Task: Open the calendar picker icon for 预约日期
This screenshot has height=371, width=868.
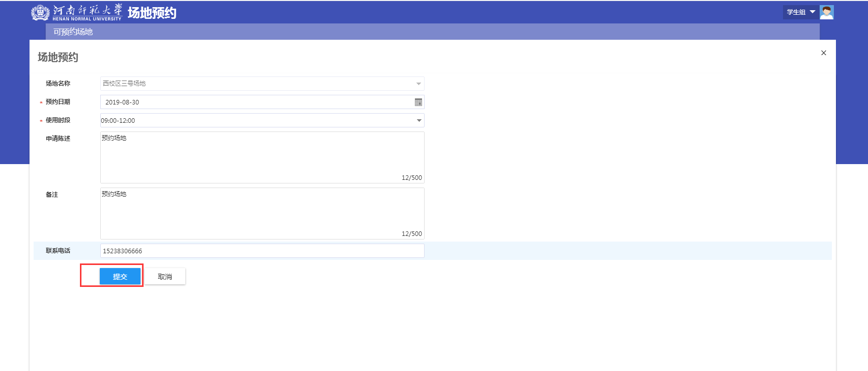Action: tap(418, 102)
